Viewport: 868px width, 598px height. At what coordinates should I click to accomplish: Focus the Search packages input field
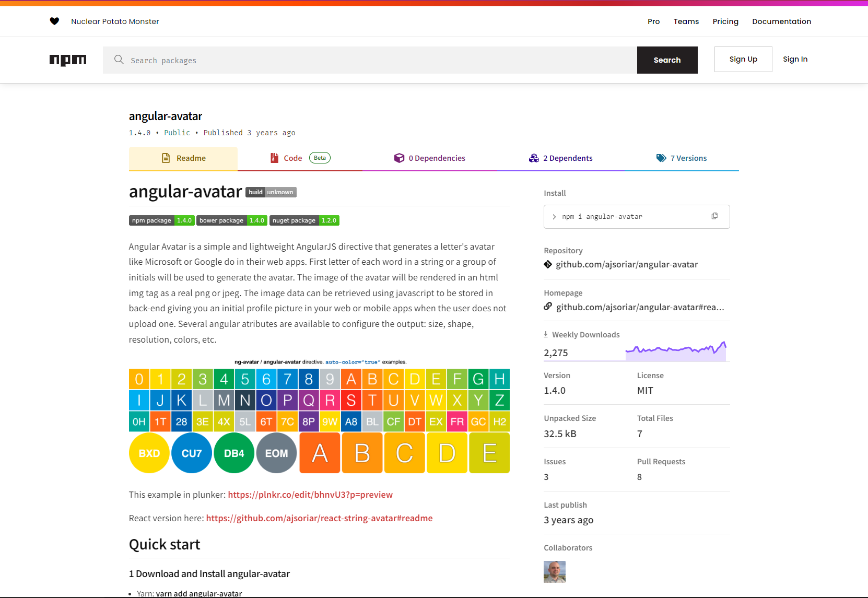[370, 60]
